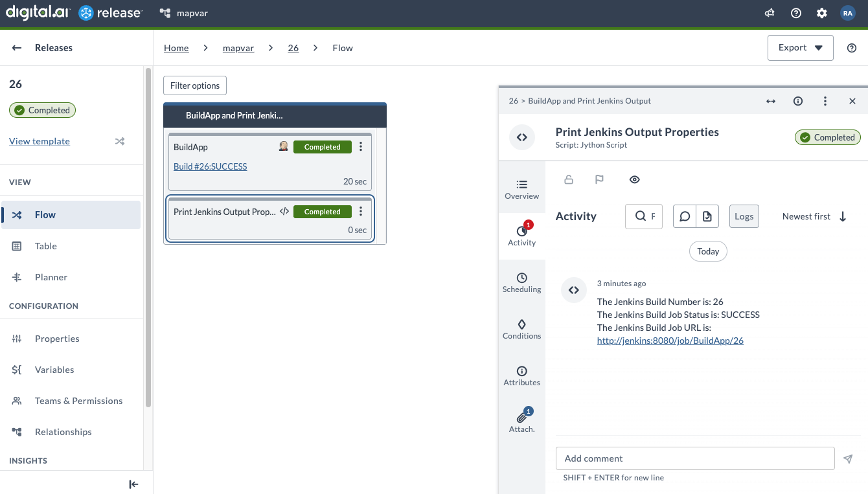Toggle the eye watch icon
This screenshot has width=868, height=494.
[635, 179]
